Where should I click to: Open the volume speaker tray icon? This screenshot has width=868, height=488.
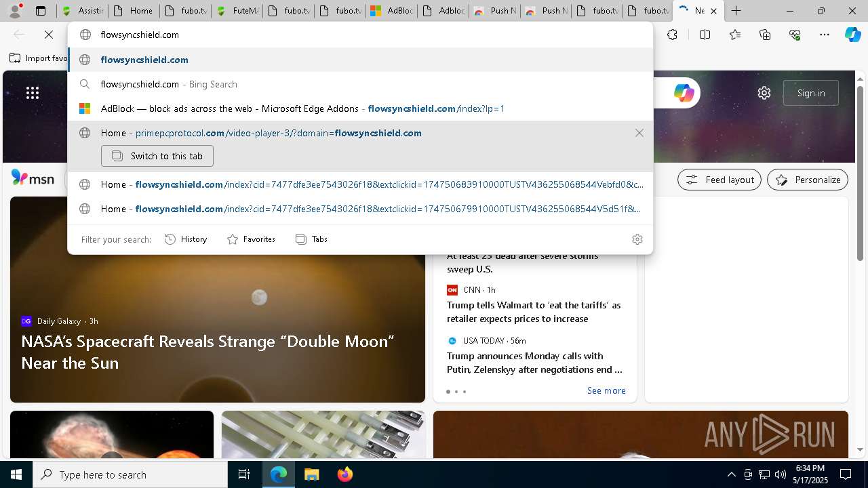[x=780, y=474]
